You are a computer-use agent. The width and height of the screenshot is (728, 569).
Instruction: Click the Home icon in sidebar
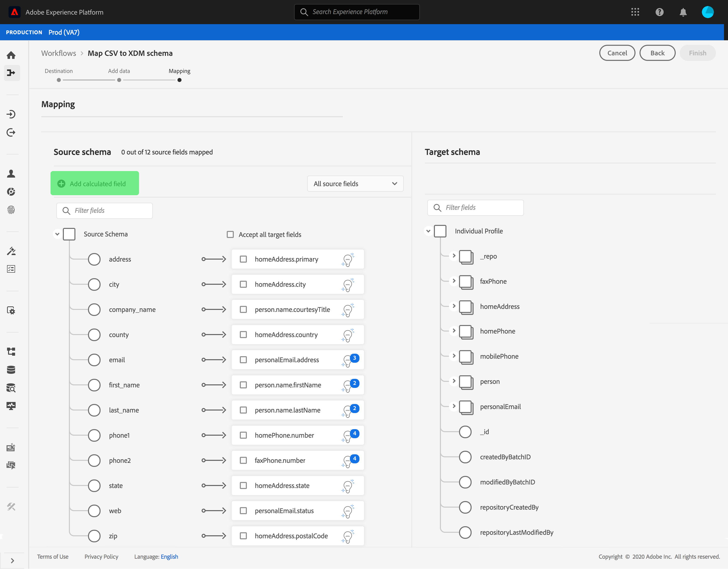(11, 55)
